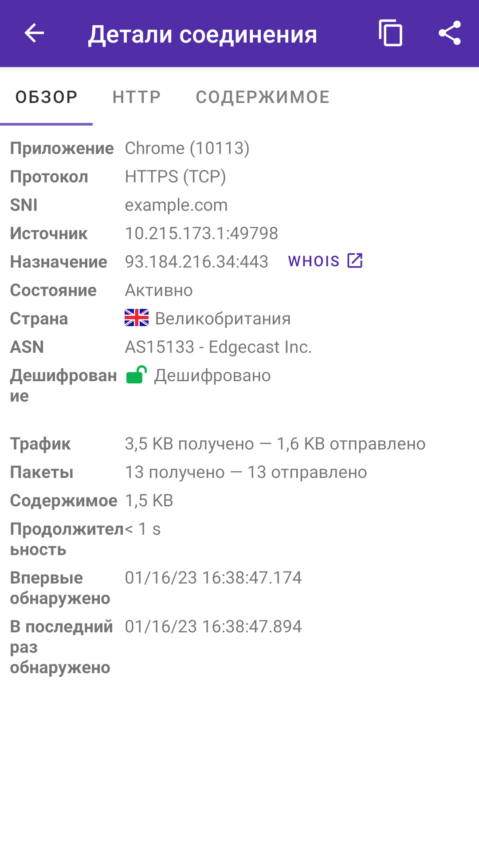This screenshot has height=868, width=479.
Task: Tap the UK flag icon
Action: 137,318
